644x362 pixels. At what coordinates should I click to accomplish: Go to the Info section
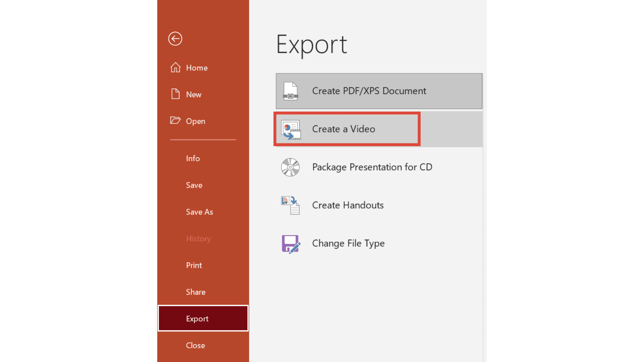point(203,158)
